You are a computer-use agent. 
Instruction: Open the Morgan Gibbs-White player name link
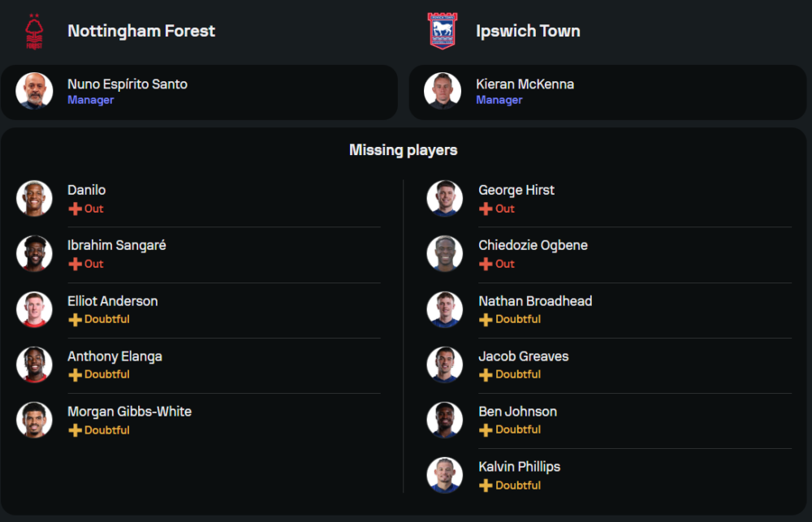click(129, 412)
